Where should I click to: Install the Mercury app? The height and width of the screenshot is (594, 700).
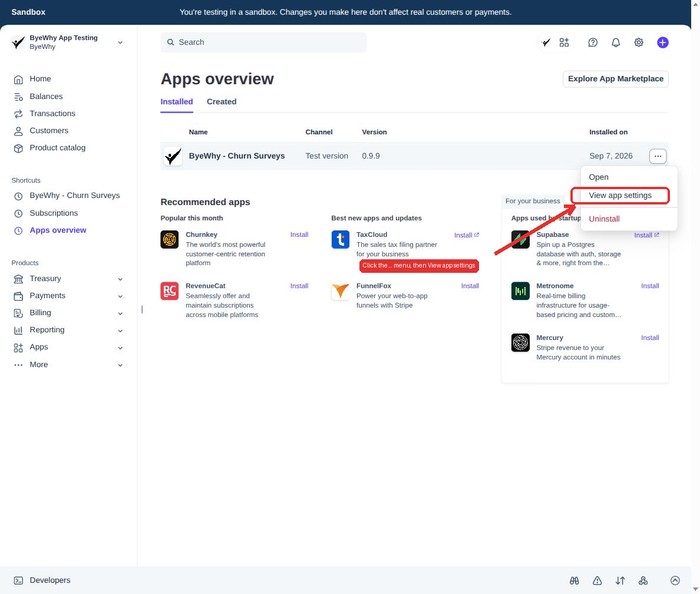pos(650,338)
